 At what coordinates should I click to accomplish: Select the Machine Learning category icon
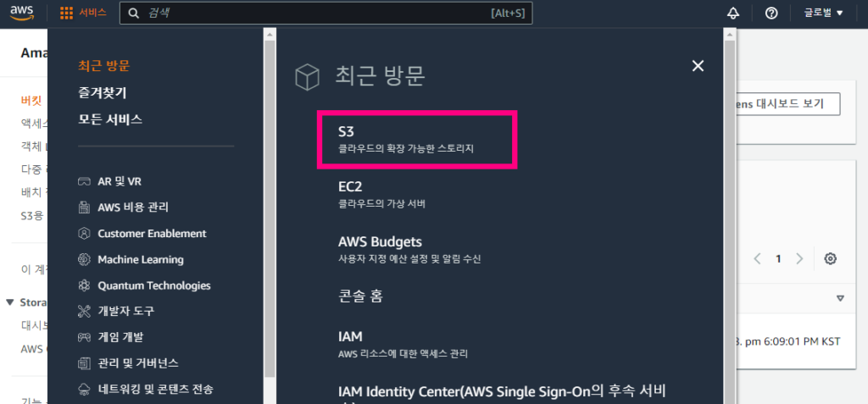click(x=84, y=259)
